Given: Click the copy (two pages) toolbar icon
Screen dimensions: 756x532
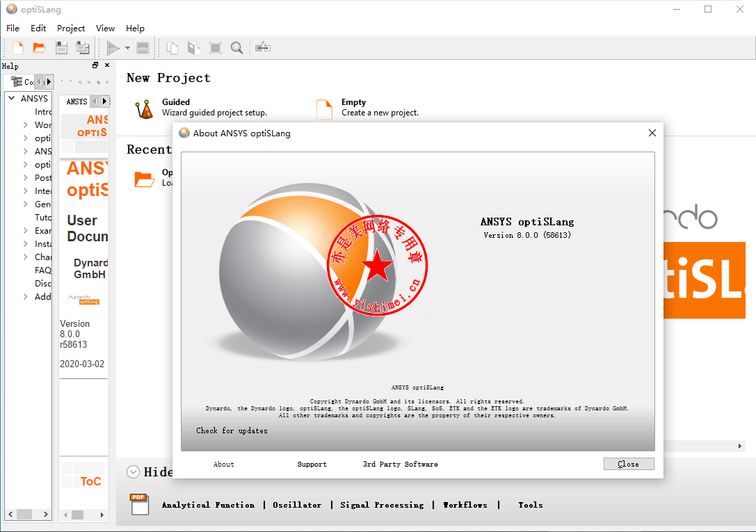Looking at the screenshot, I should pos(172,48).
